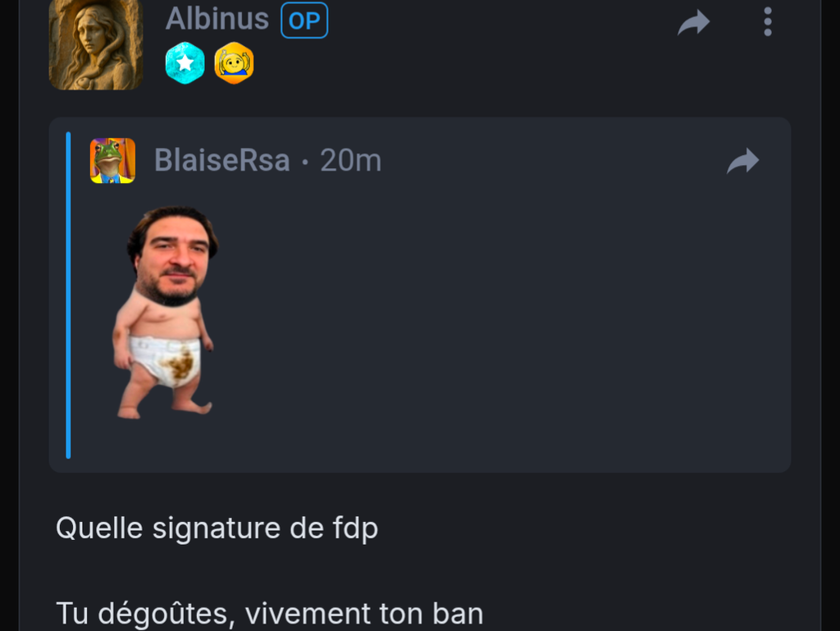Image resolution: width=840 pixels, height=631 pixels.
Task: Open the baby-body sticker image
Action: click(x=165, y=313)
